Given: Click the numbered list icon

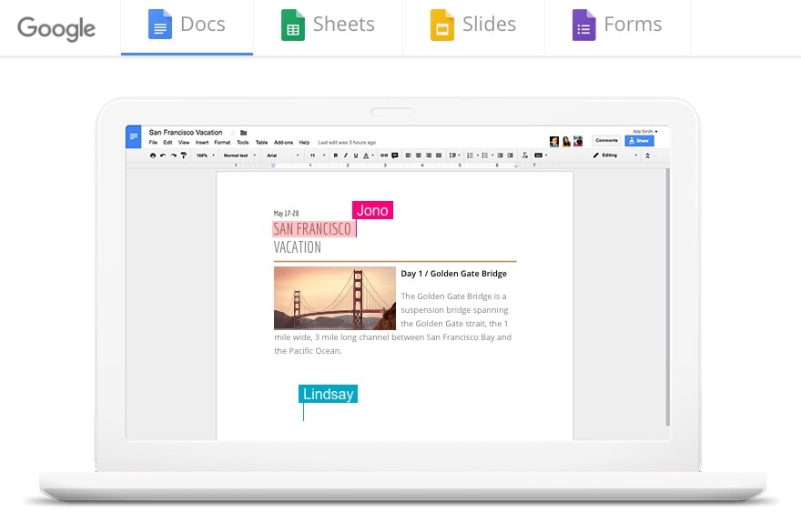Looking at the screenshot, I should [x=470, y=156].
